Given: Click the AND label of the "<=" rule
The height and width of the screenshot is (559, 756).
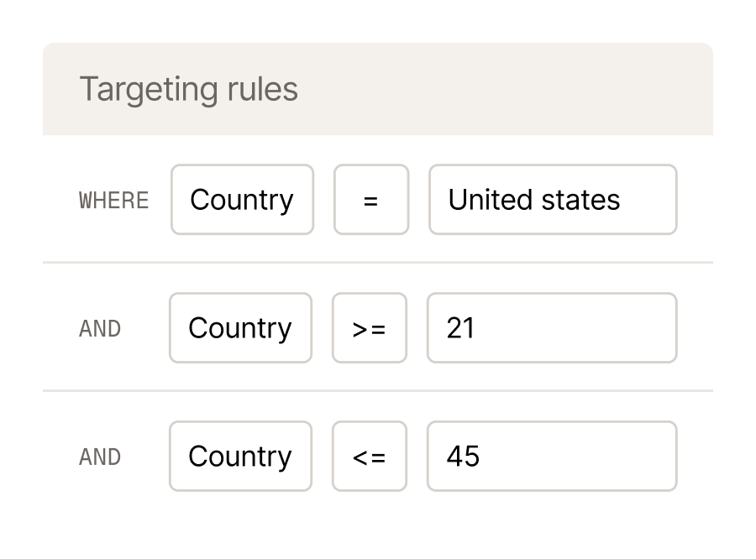Looking at the screenshot, I should [100, 457].
